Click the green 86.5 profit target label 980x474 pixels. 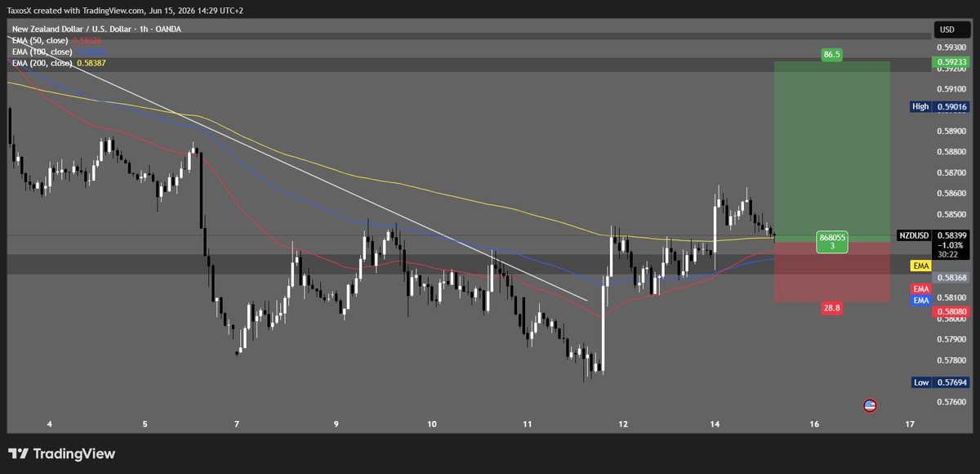pos(832,54)
